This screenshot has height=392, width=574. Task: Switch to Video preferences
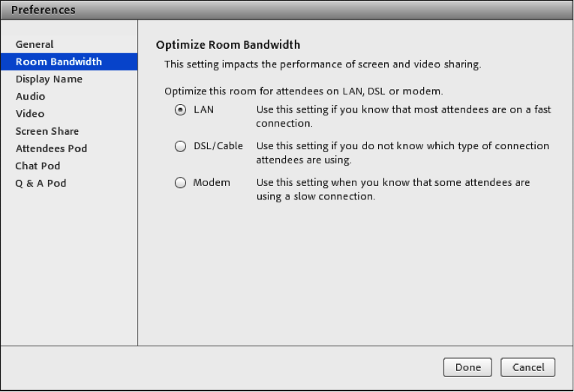tap(30, 113)
